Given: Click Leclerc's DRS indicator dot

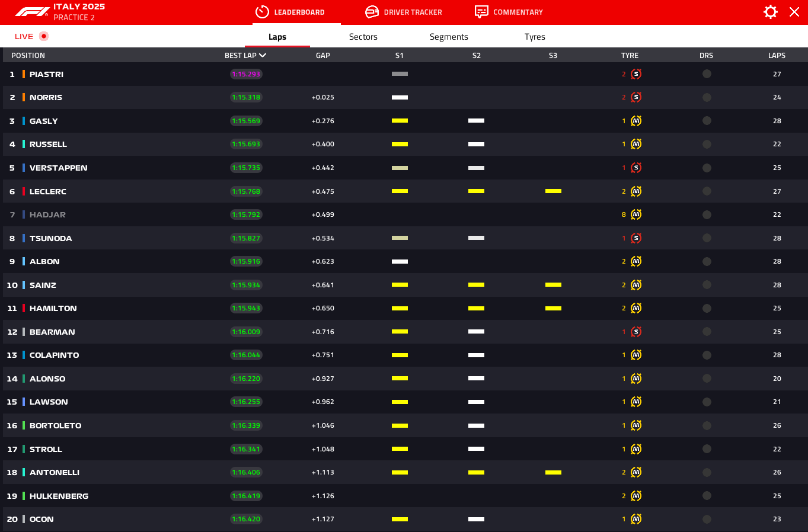Looking at the screenshot, I should pyautogui.click(x=707, y=191).
